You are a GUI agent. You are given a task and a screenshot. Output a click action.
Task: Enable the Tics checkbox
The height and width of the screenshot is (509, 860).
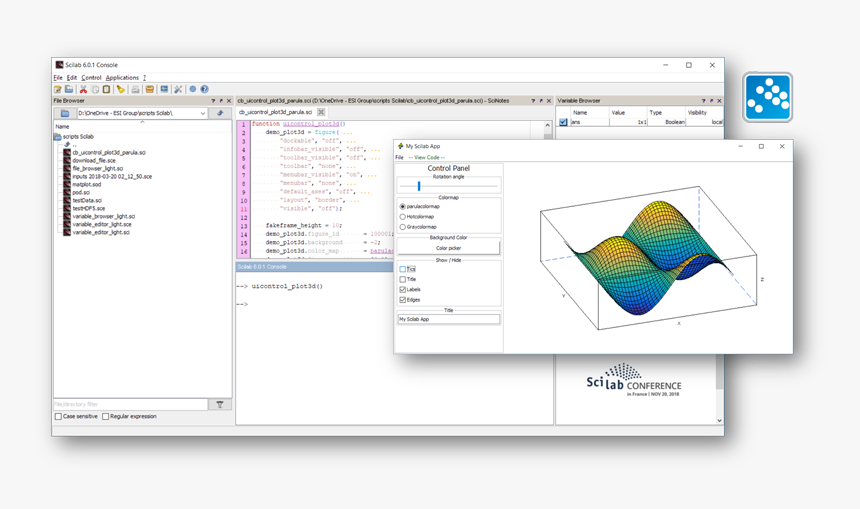pyautogui.click(x=403, y=269)
